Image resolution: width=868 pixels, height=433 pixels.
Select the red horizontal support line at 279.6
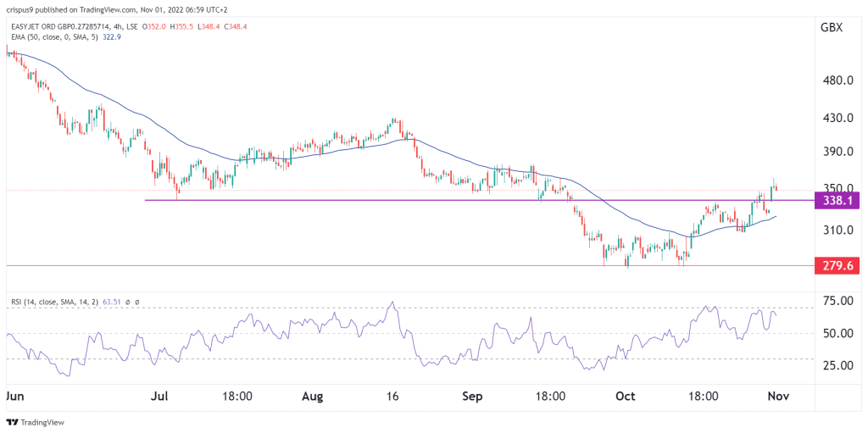click(x=409, y=266)
